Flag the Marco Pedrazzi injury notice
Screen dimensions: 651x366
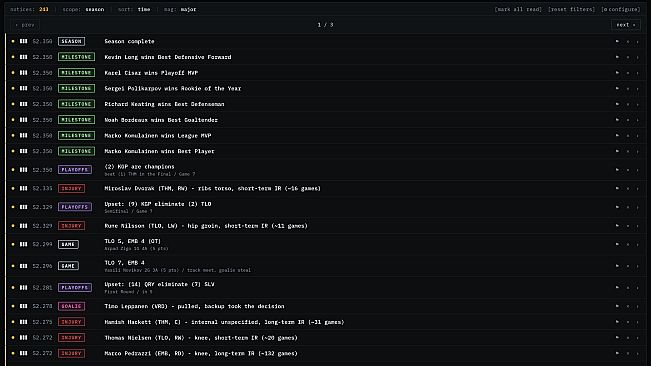(x=617, y=354)
